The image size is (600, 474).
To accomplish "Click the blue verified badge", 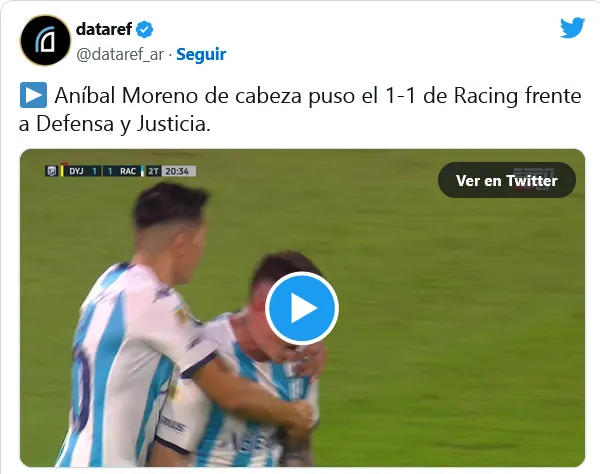I will point(145,29).
